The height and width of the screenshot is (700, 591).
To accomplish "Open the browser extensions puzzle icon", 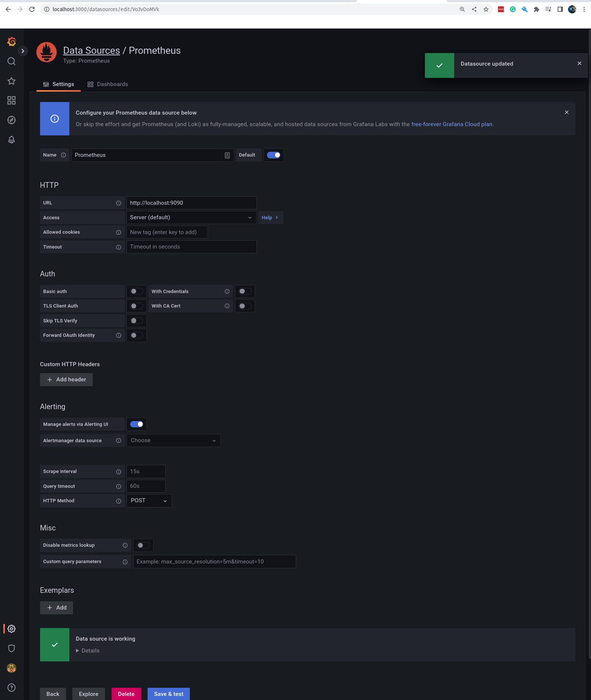I will coord(536,9).
